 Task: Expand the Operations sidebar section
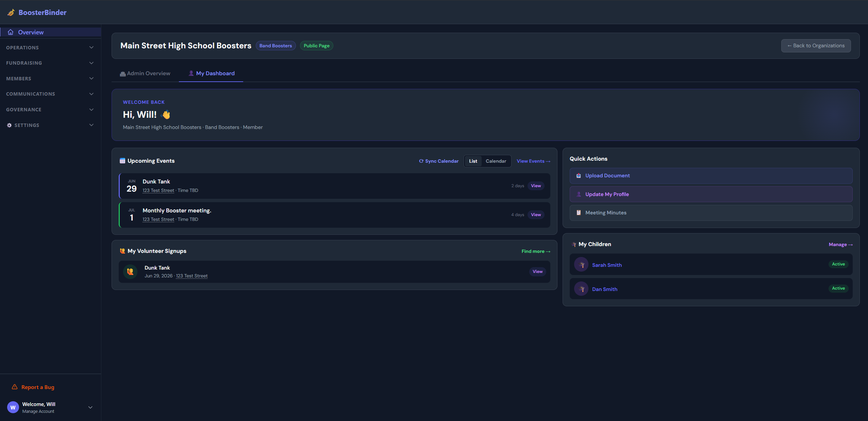[50, 48]
